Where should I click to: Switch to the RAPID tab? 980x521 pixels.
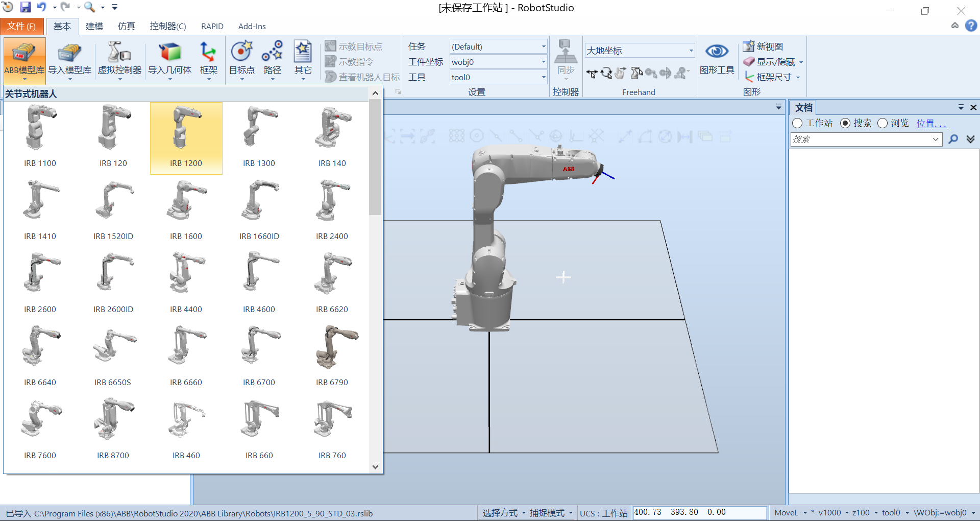point(212,26)
